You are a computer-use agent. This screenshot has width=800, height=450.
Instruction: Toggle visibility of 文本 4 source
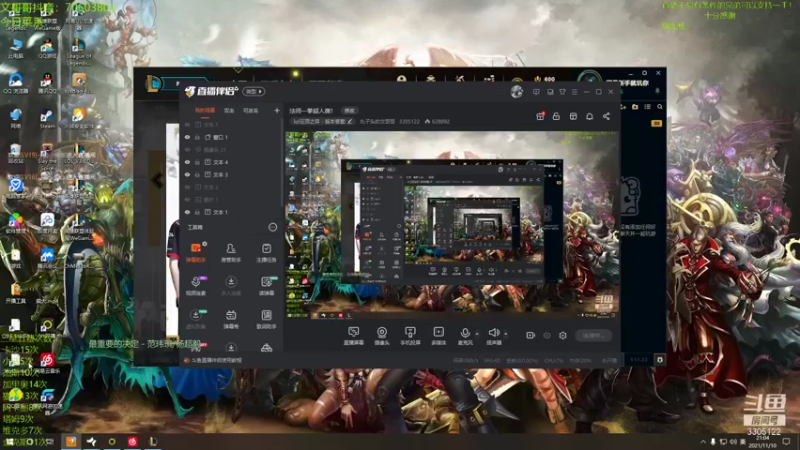[187, 162]
